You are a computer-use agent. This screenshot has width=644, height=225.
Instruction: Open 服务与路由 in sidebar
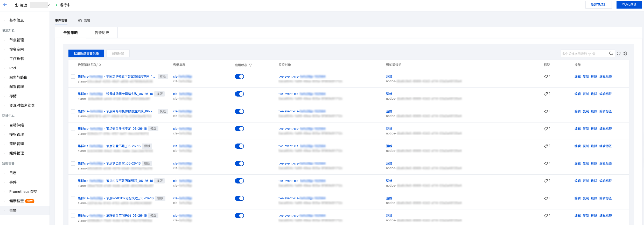(x=18, y=77)
